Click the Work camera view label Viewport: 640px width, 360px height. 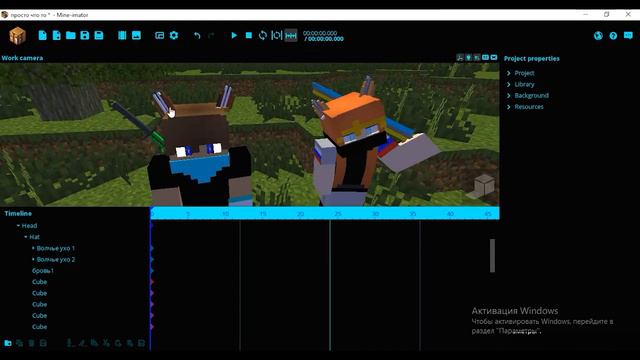(x=22, y=58)
